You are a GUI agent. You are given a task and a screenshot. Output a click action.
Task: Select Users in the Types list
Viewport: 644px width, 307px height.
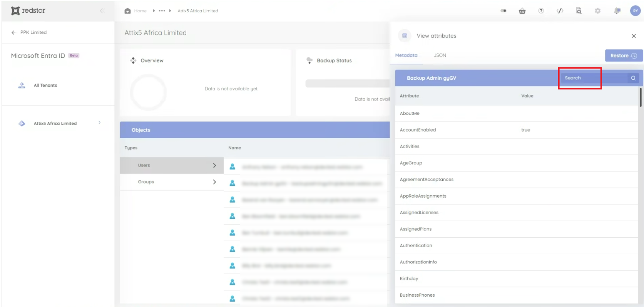coord(172,165)
